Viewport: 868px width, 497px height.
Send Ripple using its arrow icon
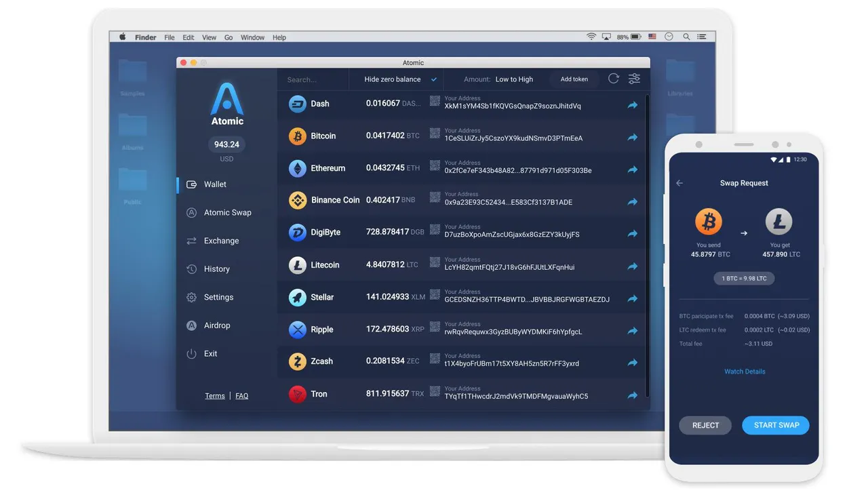(x=633, y=331)
